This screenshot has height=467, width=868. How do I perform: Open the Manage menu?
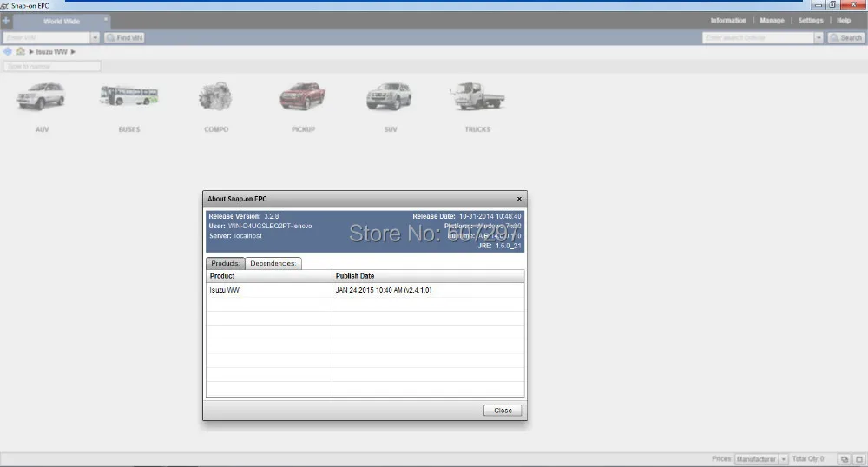click(x=772, y=21)
